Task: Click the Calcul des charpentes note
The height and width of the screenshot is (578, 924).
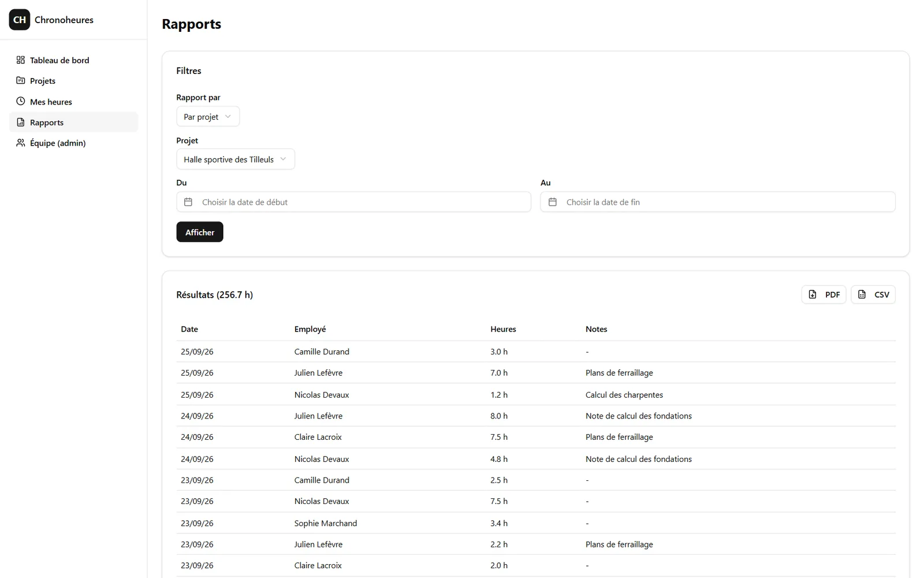Action: click(x=624, y=395)
